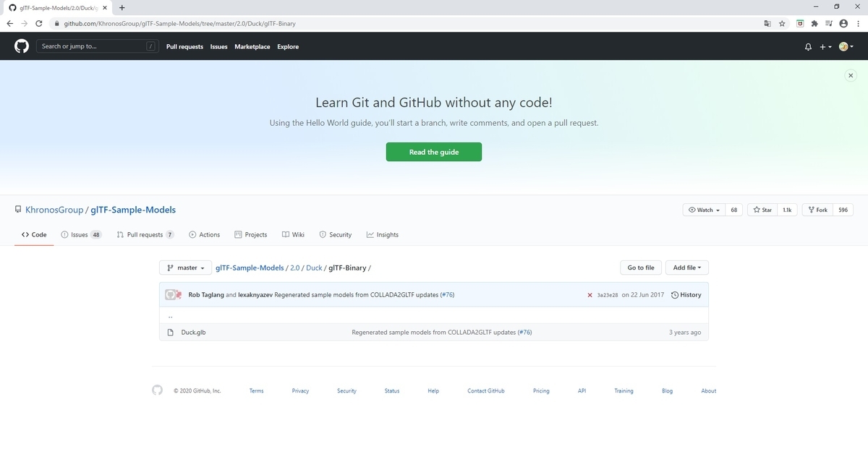
Task: Click the Read the guide button
Action: [x=434, y=152]
